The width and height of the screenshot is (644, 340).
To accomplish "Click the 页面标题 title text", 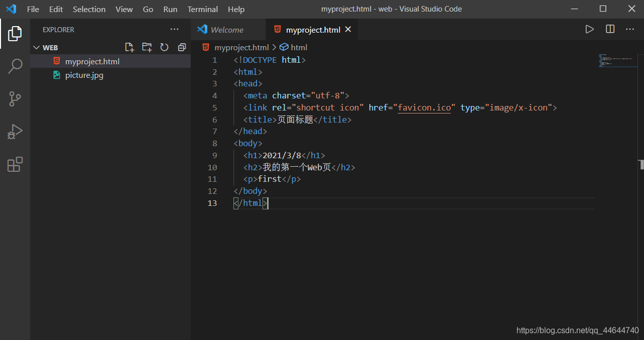I will (295, 120).
